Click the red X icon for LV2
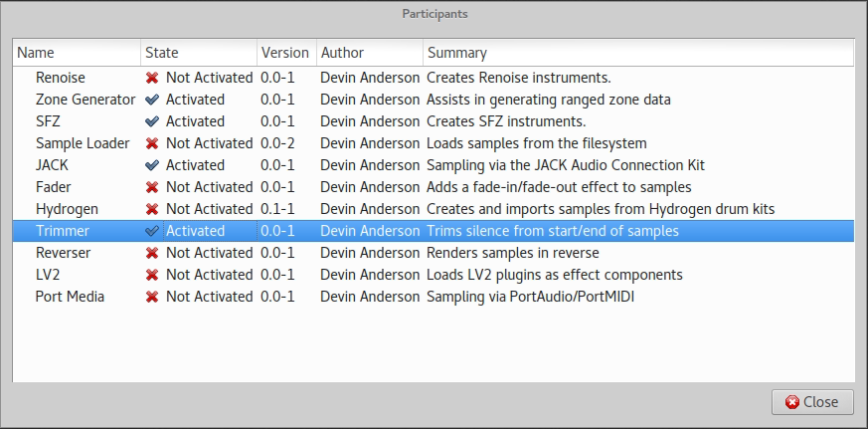The image size is (868, 429). pos(152,275)
